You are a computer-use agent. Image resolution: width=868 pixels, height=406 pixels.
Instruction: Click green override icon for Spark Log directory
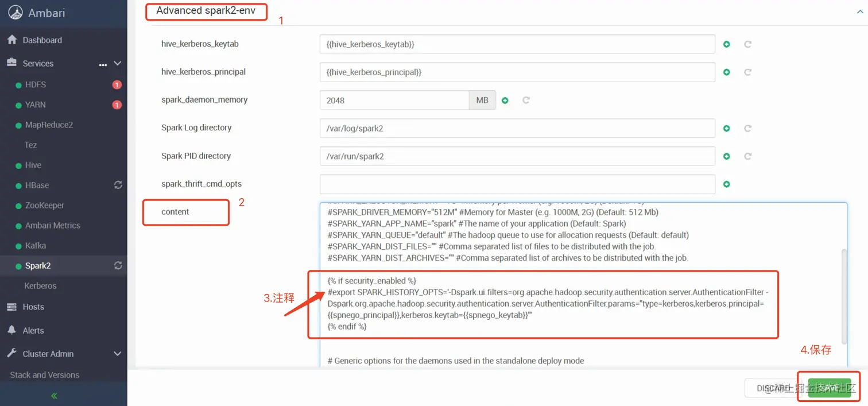pos(727,129)
